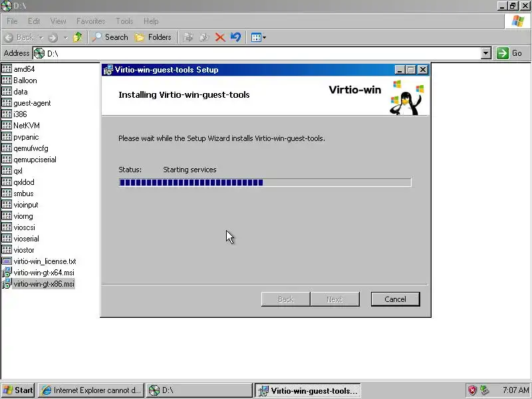The width and height of the screenshot is (532, 399).
Task: Select the vioserial folder name
Action: coord(26,239)
